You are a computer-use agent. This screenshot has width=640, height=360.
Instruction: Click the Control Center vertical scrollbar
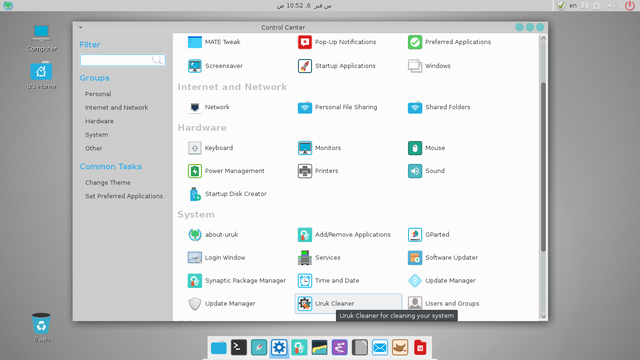click(543, 167)
